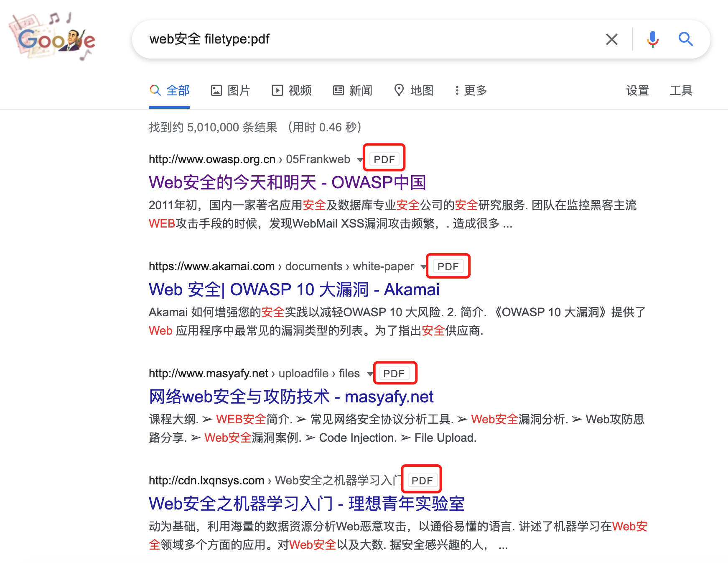Switch to the 视频 videos tab
Screen dimensions: 728x563
pyautogui.click(x=292, y=90)
